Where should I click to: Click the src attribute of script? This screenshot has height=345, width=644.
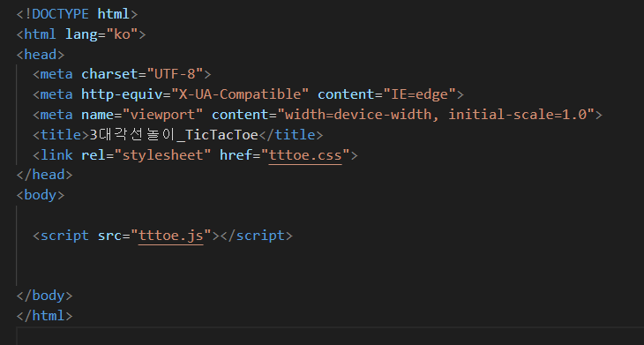[x=109, y=236]
